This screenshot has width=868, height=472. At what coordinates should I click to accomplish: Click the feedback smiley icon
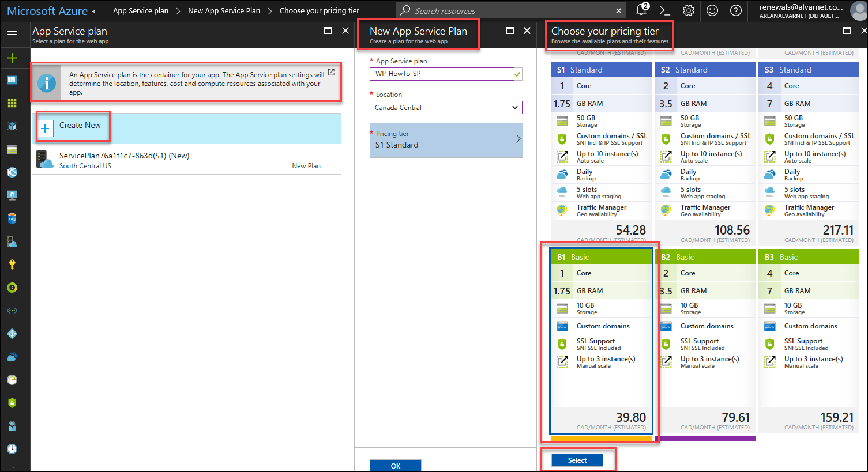[712, 10]
